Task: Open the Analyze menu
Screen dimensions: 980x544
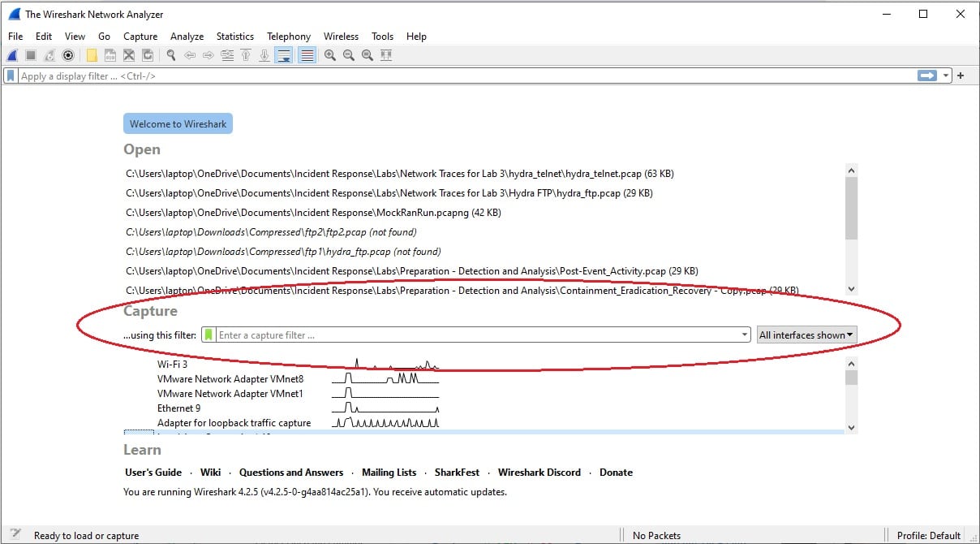Action: 187,37
